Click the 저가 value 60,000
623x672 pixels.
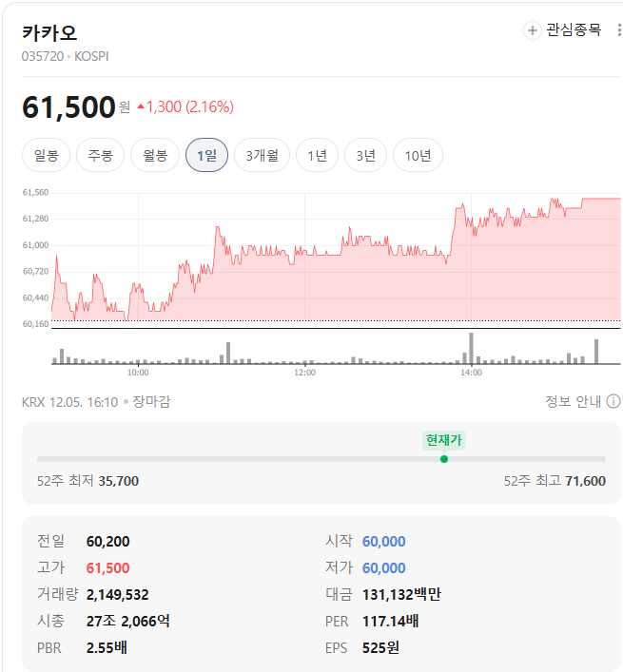pyautogui.click(x=383, y=568)
